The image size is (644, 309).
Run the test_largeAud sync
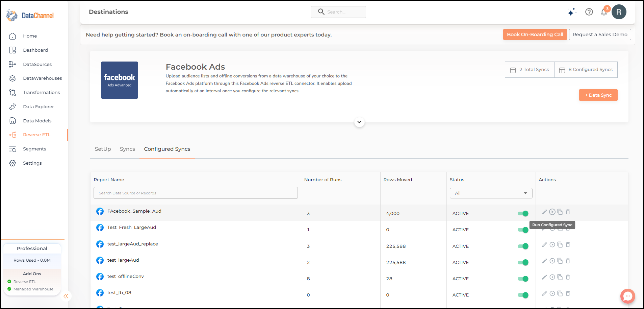[x=552, y=261]
